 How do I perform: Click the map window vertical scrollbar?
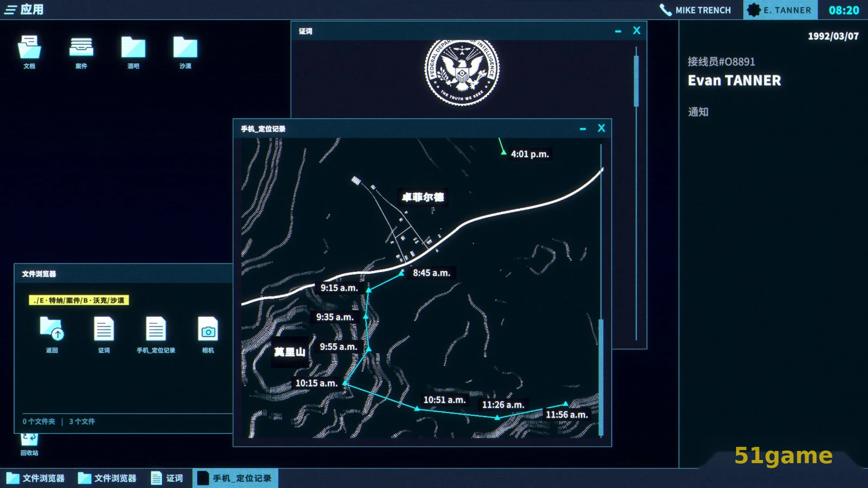601,377
